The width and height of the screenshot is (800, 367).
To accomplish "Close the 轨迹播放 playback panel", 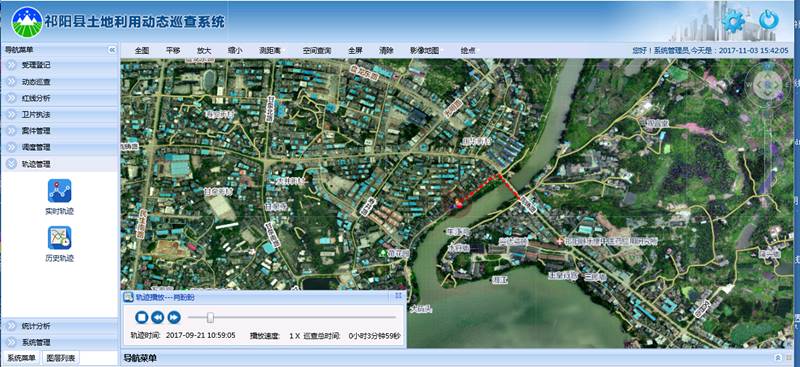I will (x=398, y=296).
